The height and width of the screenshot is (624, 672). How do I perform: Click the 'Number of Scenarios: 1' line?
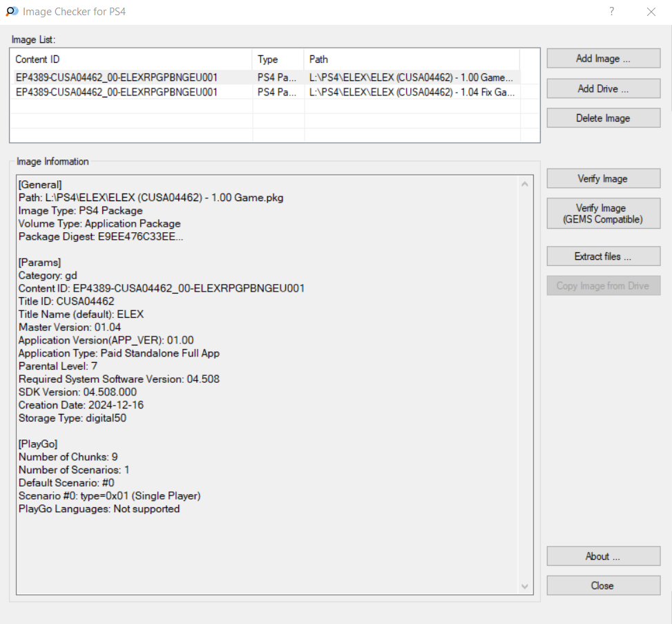[74, 470]
